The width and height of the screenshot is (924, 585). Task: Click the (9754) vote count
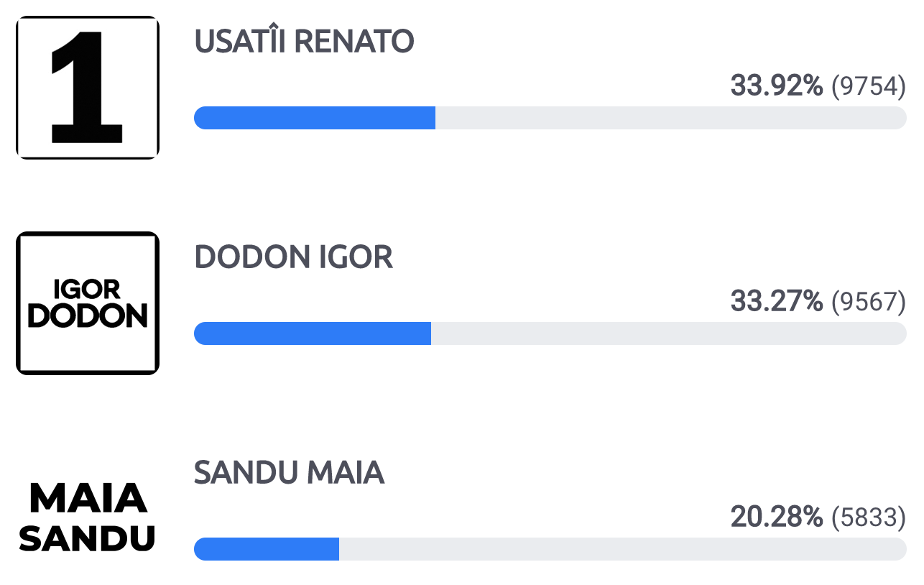point(869,87)
